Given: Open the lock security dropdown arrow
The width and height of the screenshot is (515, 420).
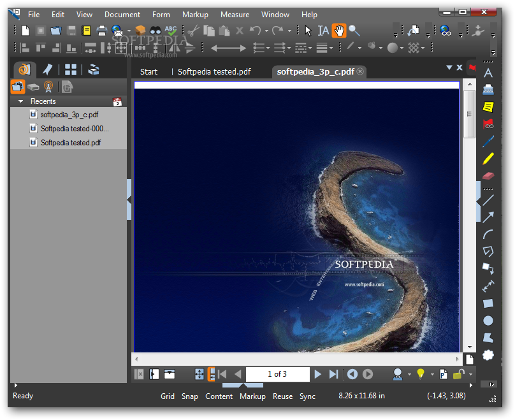Looking at the screenshot, I should [470, 374].
